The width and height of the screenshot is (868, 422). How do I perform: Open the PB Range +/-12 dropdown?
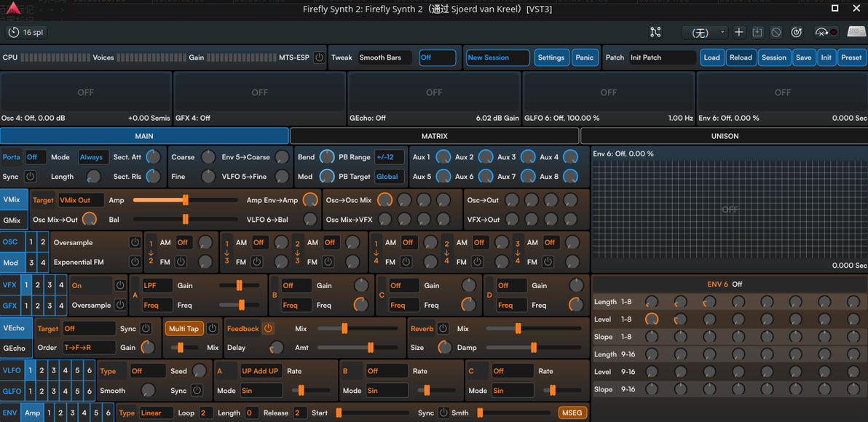(x=389, y=157)
